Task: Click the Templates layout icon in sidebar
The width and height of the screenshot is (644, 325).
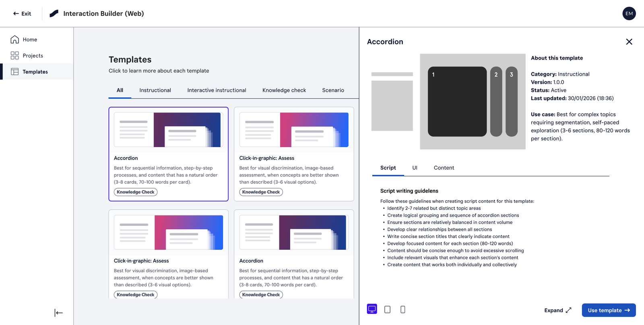Action: [x=14, y=72]
